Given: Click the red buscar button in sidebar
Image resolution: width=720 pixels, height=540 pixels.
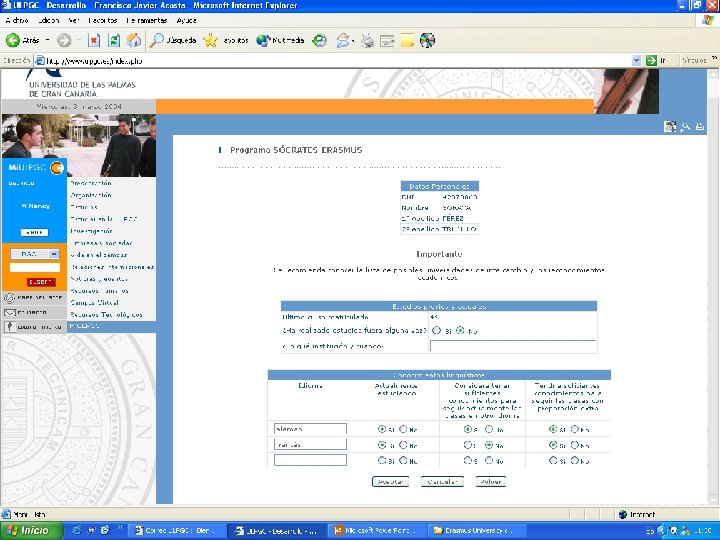Looking at the screenshot, I should tap(41, 282).
